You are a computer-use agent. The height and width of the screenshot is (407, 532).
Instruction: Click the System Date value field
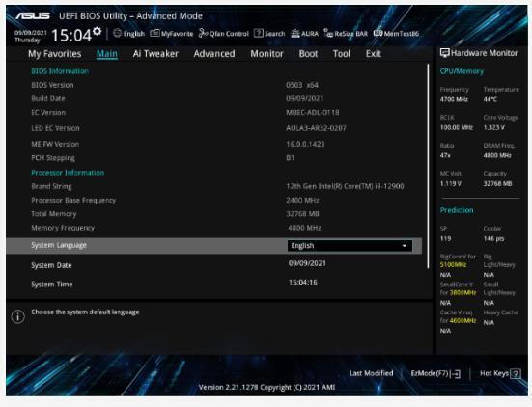(x=307, y=263)
